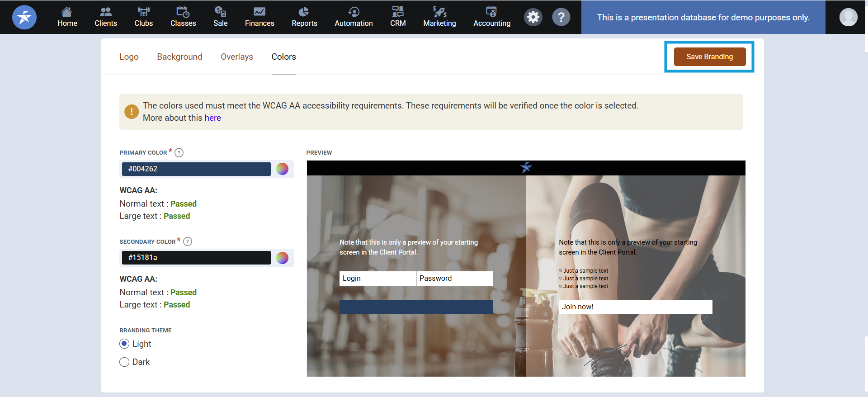Select the Dark branding theme

(x=124, y=362)
